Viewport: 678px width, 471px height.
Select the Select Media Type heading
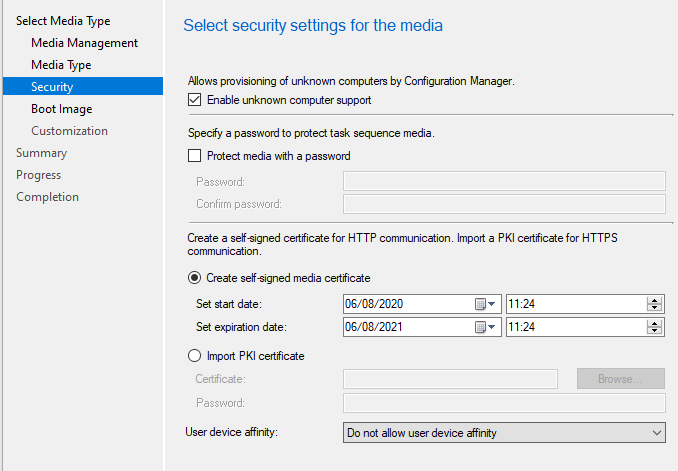coord(63,21)
